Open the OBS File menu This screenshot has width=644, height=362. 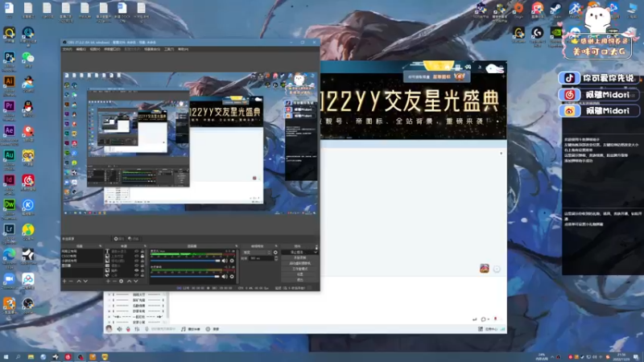click(x=67, y=49)
